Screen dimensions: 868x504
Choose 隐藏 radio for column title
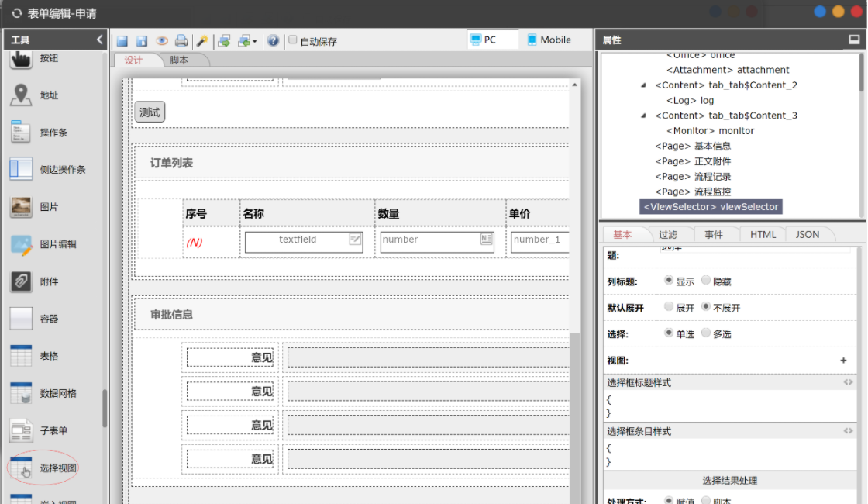pos(706,281)
